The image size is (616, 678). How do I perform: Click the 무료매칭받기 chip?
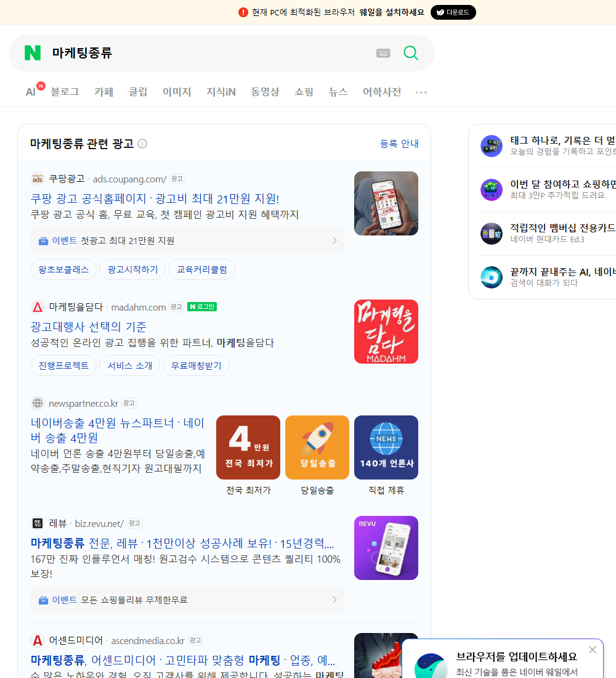(x=196, y=366)
